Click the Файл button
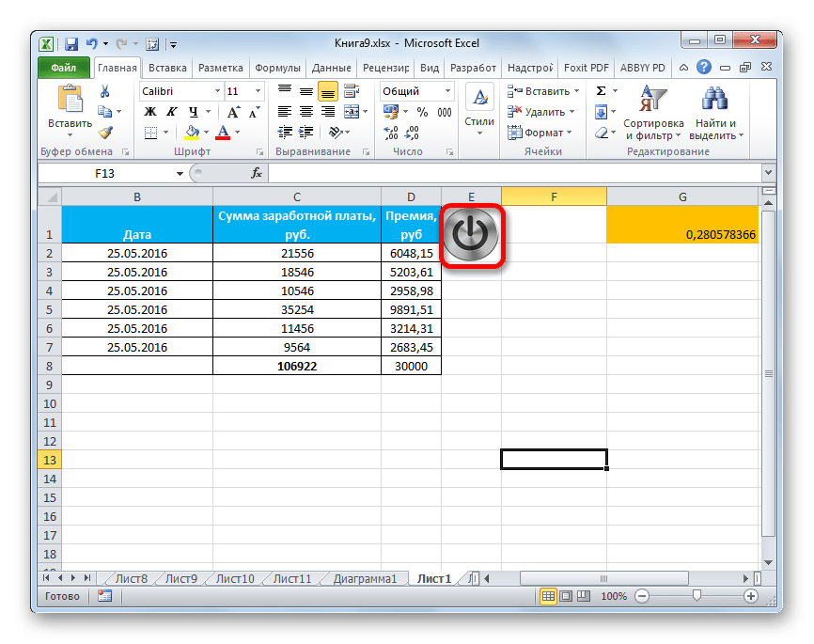The height and width of the screenshot is (644, 814). tap(64, 68)
